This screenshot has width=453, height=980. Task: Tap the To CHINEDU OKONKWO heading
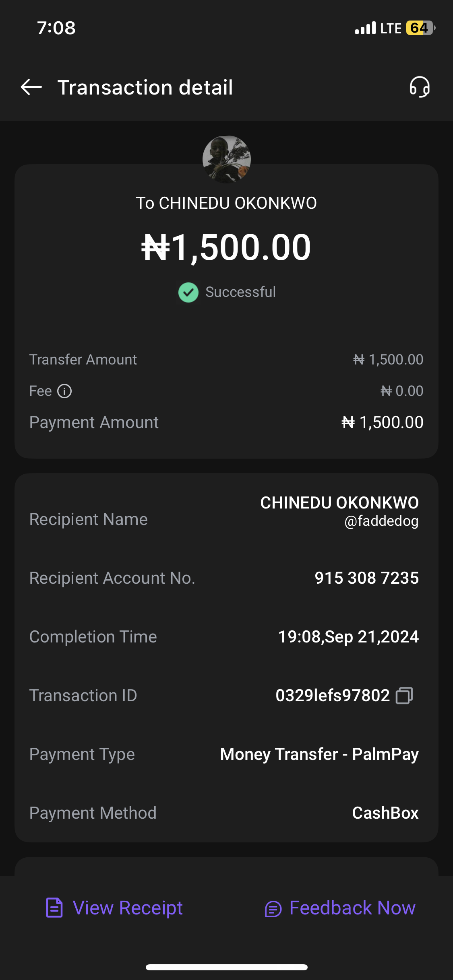coord(226,203)
